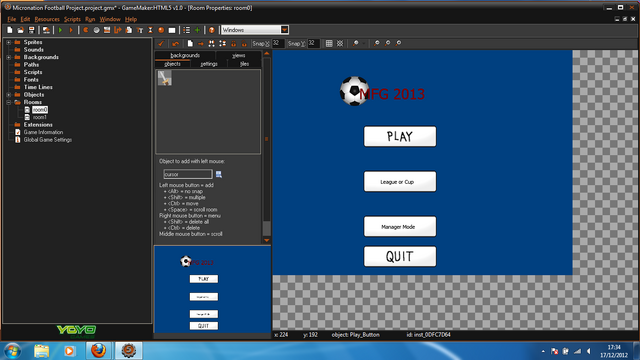Open the Edit menu

(25, 19)
